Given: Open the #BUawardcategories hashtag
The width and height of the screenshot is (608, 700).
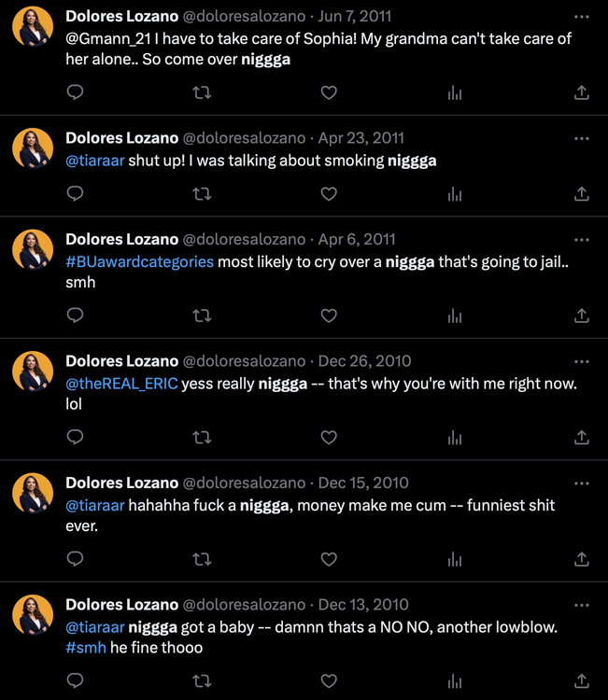Looking at the screenshot, I should [x=139, y=262].
